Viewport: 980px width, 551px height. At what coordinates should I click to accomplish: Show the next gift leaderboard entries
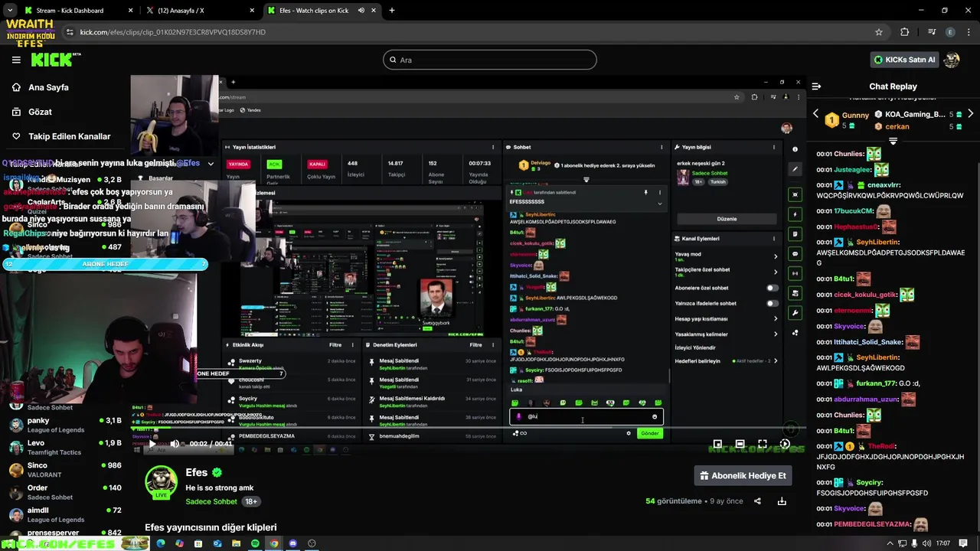970,114
